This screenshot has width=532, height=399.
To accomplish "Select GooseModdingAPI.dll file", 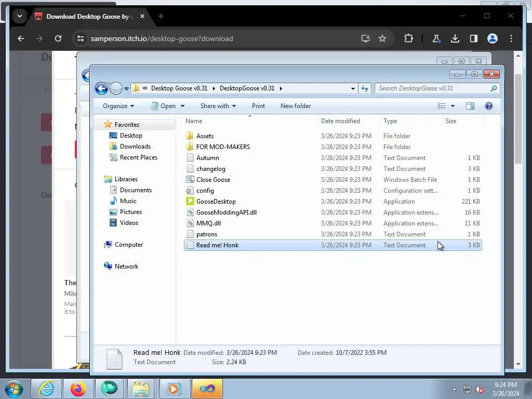I will 227,212.
